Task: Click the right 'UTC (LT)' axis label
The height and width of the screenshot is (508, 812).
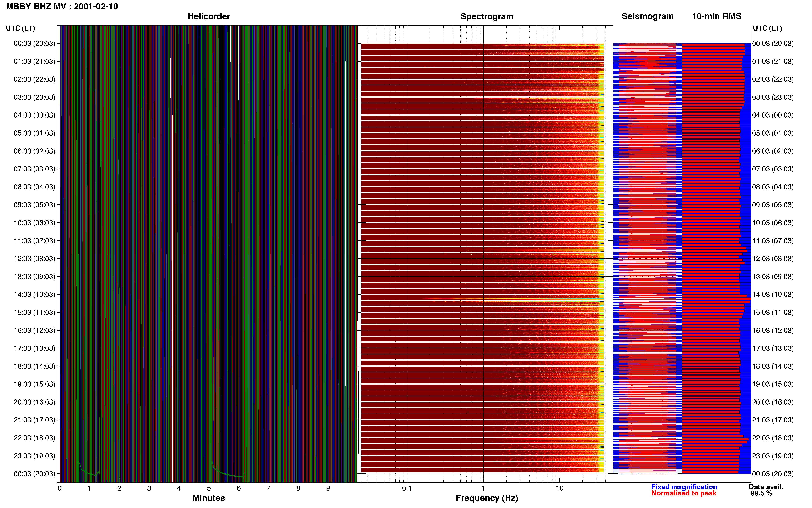Action: [767, 28]
